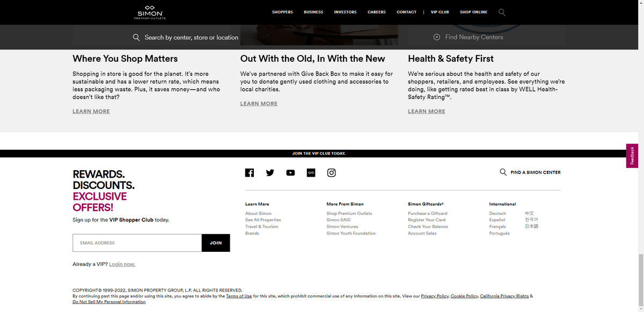The width and height of the screenshot is (644, 312).
Task: Switch language to Deutsch
Action: coord(497,213)
